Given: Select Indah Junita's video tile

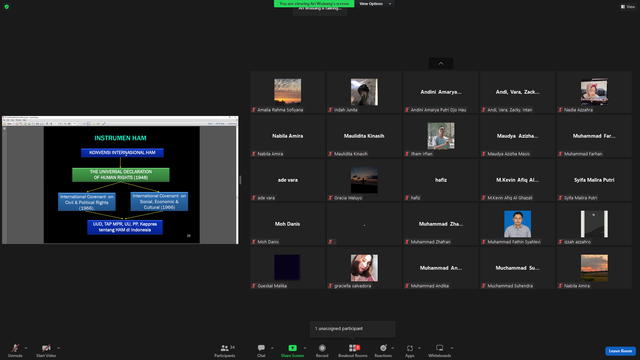Looking at the screenshot, I should 364,92.
